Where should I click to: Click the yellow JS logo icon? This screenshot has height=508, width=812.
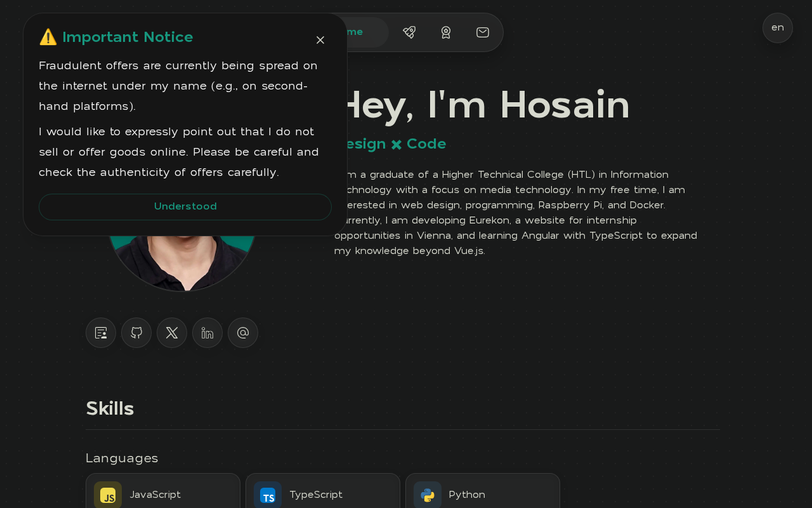108,495
